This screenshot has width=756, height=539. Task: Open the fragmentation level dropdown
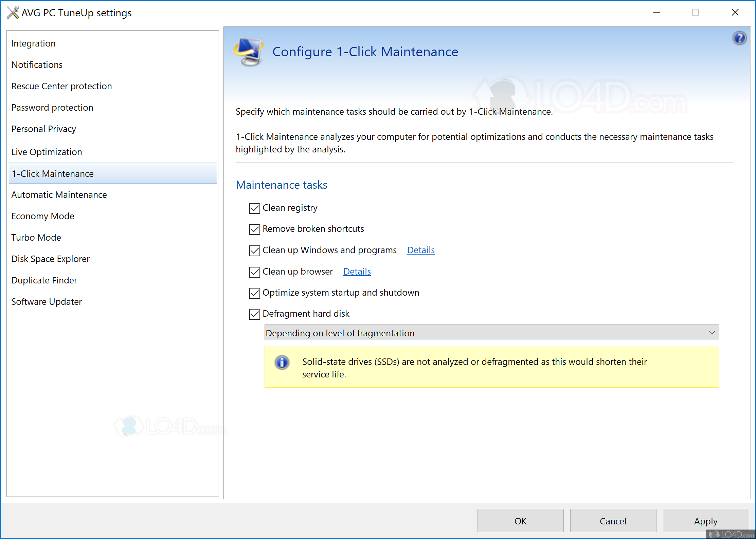pyautogui.click(x=491, y=333)
